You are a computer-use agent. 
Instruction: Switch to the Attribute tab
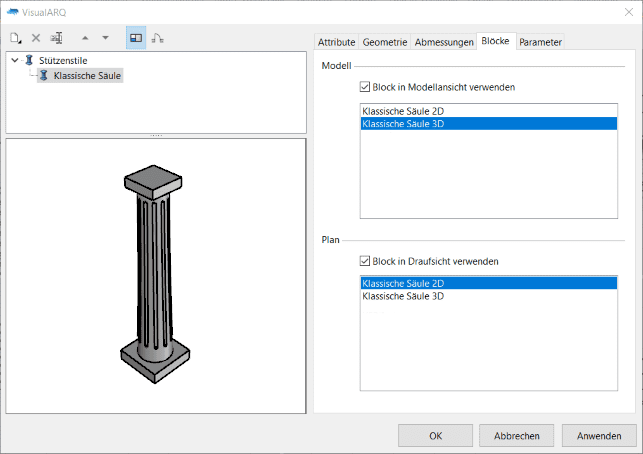(336, 42)
